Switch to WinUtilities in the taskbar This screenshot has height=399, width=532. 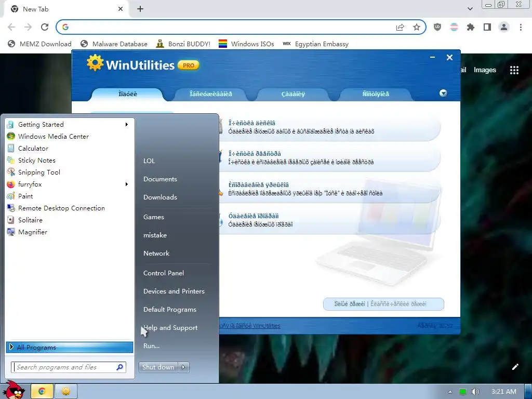click(66, 391)
